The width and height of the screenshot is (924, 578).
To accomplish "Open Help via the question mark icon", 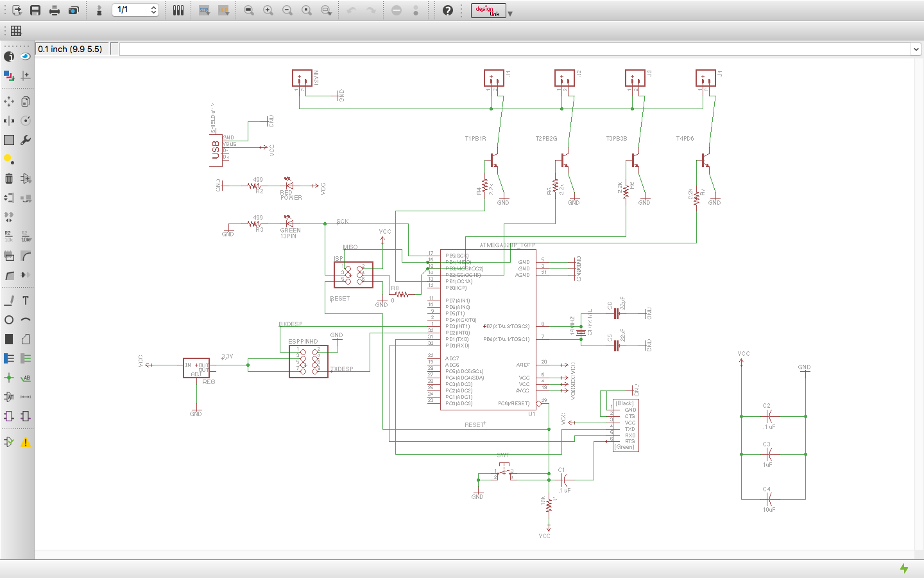I will [x=448, y=10].
